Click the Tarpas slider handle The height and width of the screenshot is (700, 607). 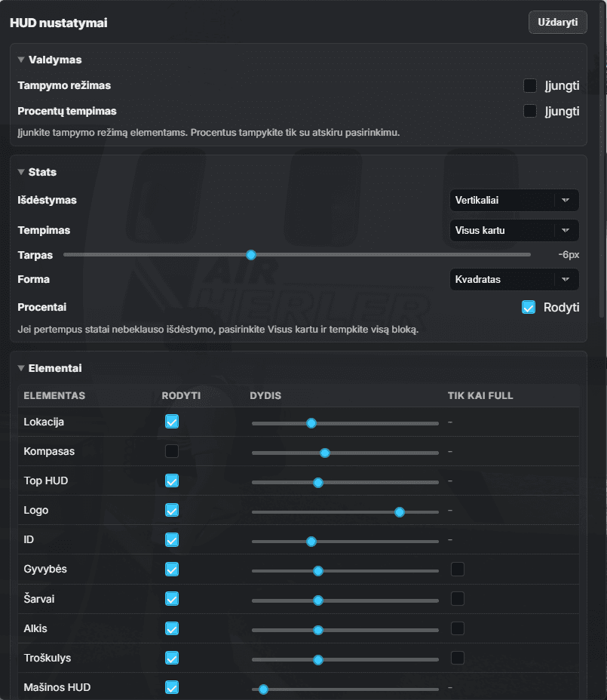tap(251, 255)
